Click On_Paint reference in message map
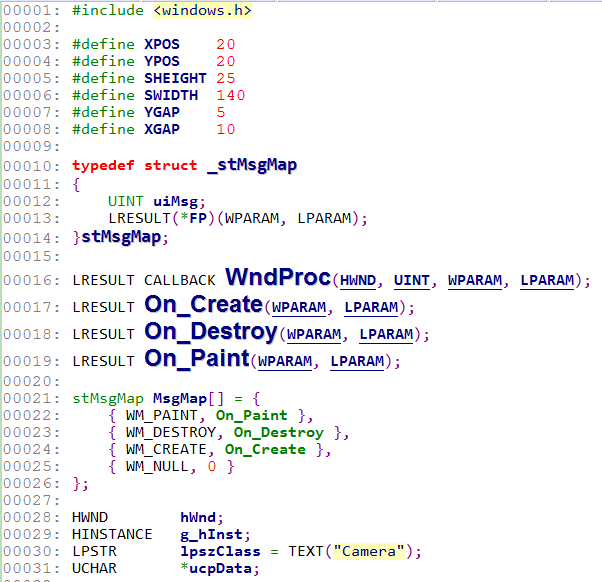This screenshot has width=602, height=582. click(x=251, y=415)
